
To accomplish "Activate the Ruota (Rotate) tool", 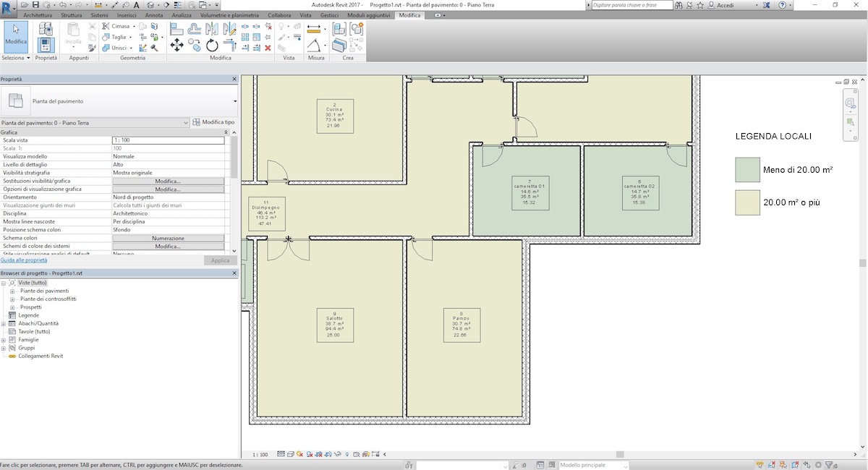I will (x=213, y=45).
